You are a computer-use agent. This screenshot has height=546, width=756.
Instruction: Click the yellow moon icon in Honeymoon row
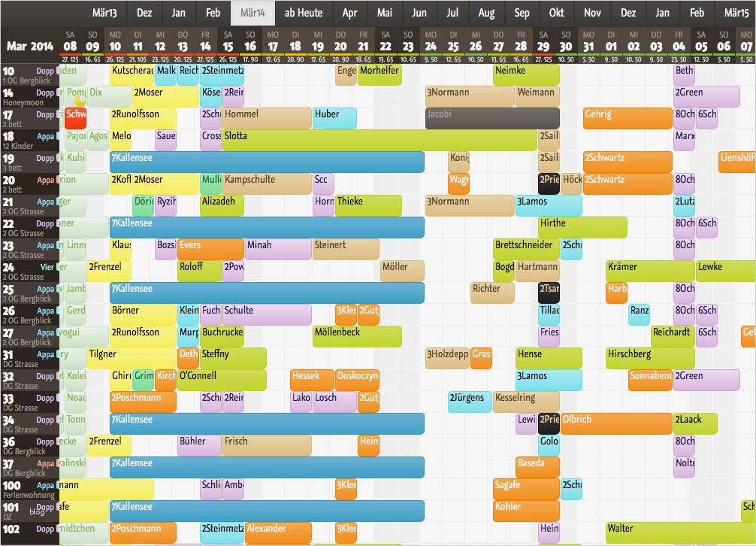(80, 100)
